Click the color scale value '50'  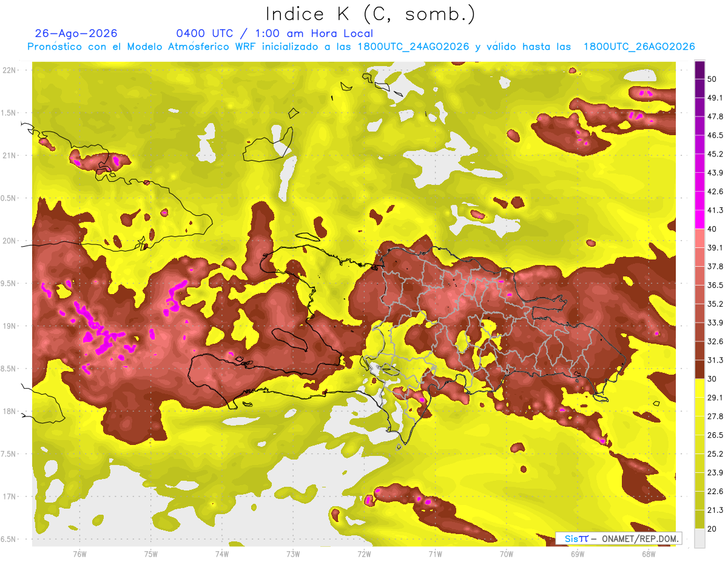pyautogui.click(x=712, y=79)
